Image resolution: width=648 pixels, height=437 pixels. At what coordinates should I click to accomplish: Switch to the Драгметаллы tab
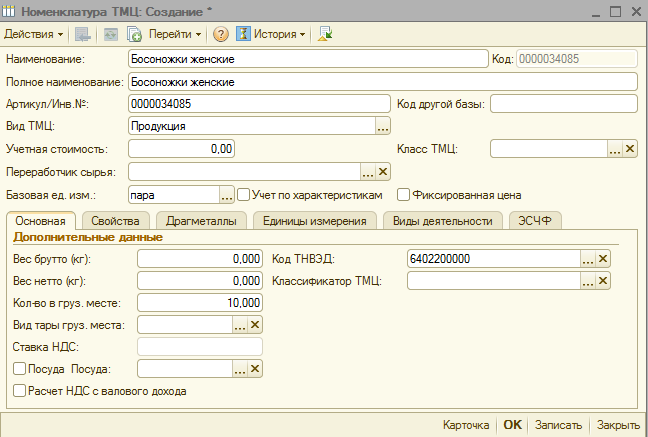pyautogui.click(x=200, y=220)
